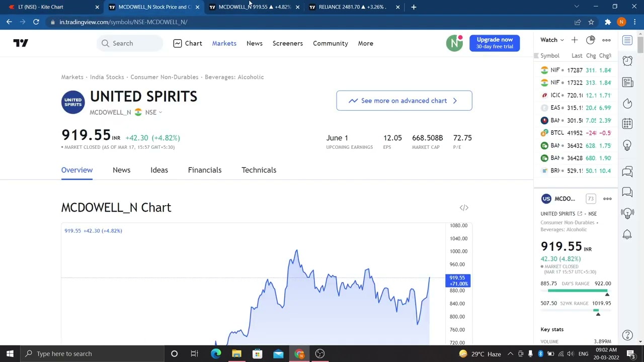This screenshot has width=644, height=362.
Task: Open the News panel icon in sidebar
Action: [627, 82]
